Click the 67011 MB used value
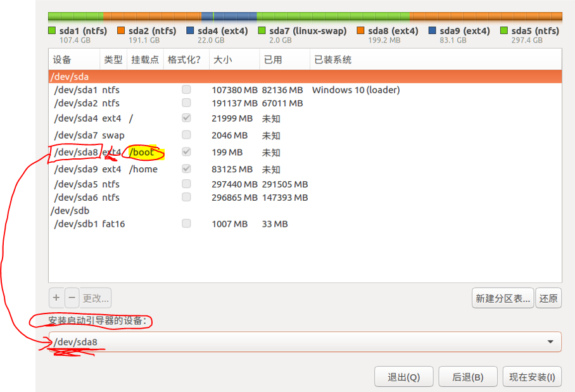Screen dimensions: 575x392 click(x=282, y=103)
